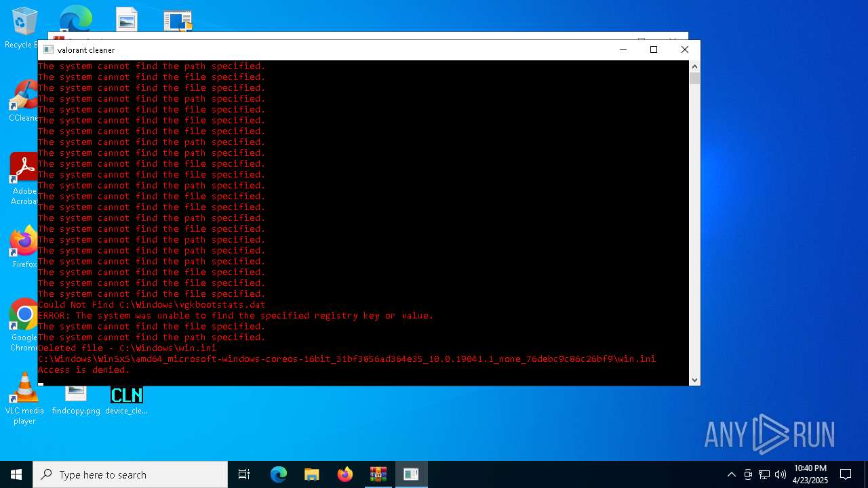This screenshot has width=868, height=488.
Task: Click the Microsoft Edge desktop icon at top
Action: click(75, 18)
